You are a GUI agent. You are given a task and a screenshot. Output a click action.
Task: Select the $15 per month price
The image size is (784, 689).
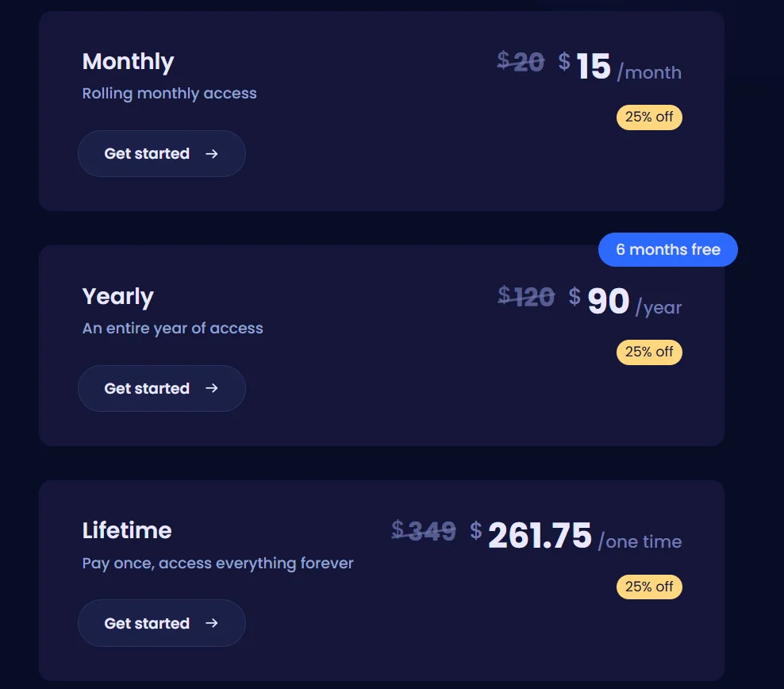tap(594, 67)
